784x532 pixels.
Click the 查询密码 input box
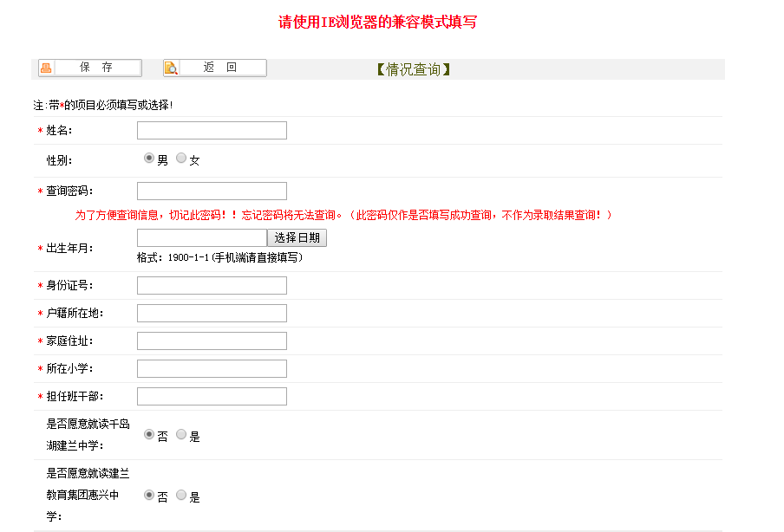(212, 191)
